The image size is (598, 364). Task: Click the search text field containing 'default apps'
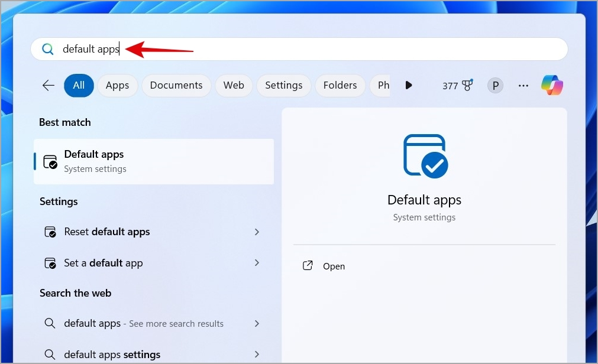299,49
